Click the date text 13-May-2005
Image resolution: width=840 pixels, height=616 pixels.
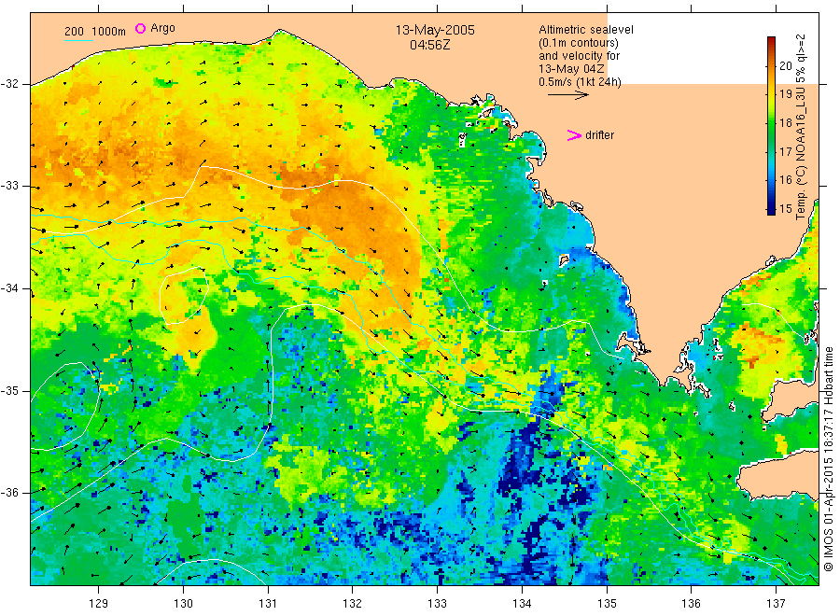[x=435, y=30]
